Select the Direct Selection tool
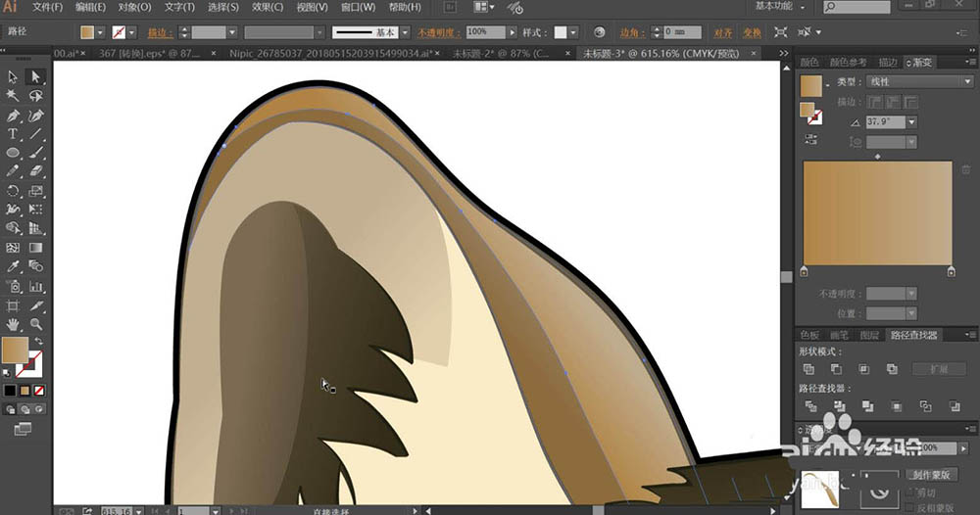980x515 pixels. point(35,76)
